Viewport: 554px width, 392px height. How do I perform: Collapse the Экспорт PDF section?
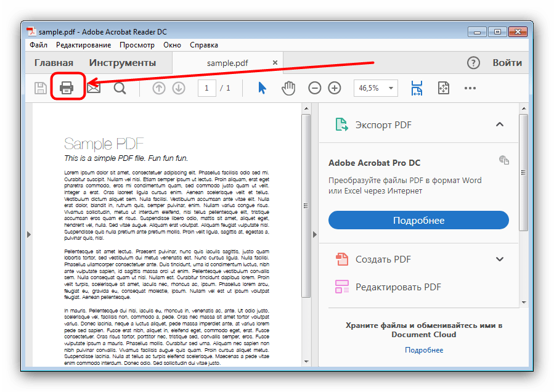(x=500, y=125)
